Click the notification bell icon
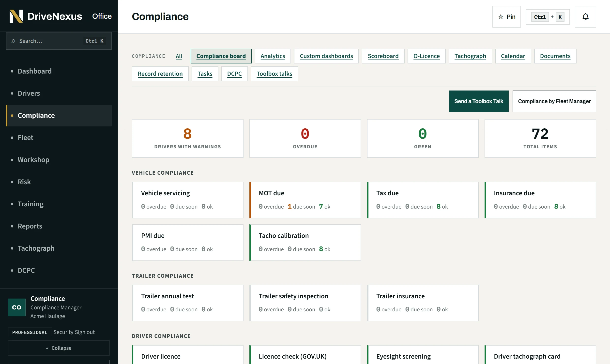 [585, 17]
